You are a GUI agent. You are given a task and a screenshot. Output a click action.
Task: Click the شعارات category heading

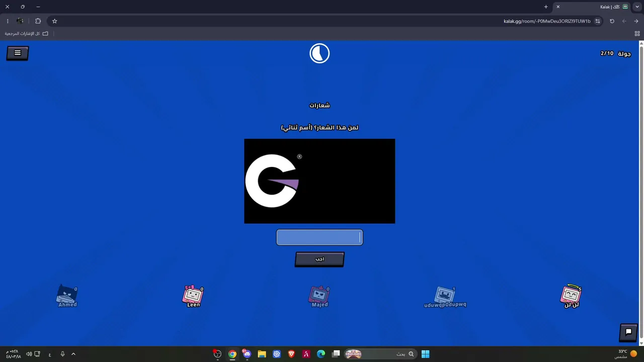(319, 105)
